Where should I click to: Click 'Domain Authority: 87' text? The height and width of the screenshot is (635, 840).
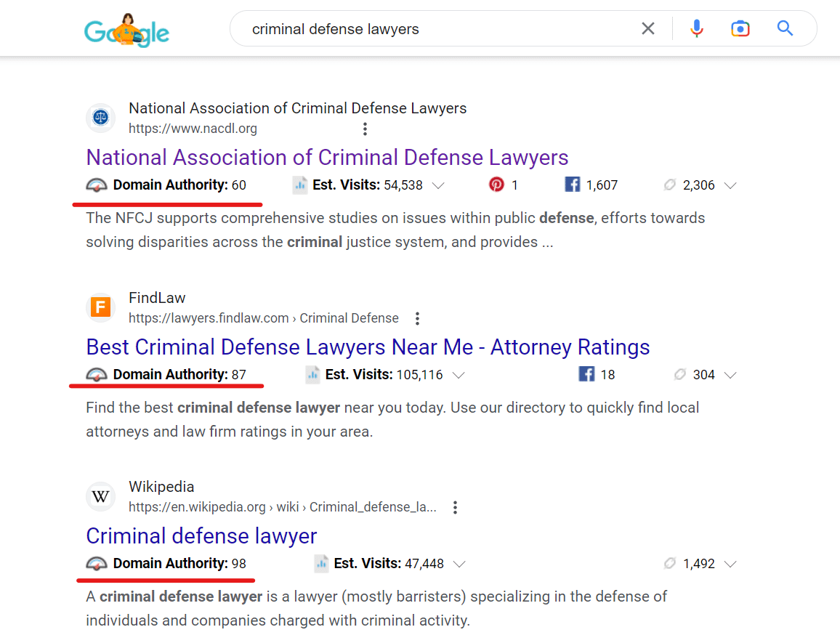click(179, 374)
